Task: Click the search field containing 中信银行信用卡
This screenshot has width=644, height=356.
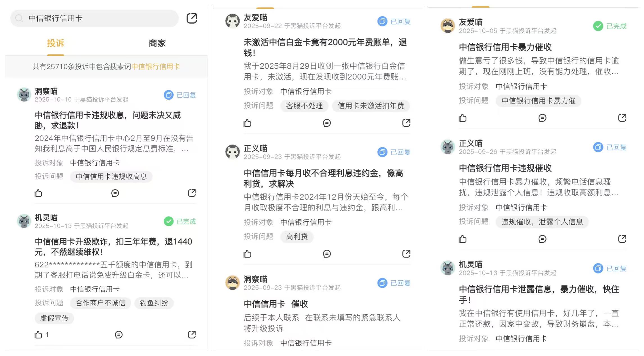Action: 95,18
